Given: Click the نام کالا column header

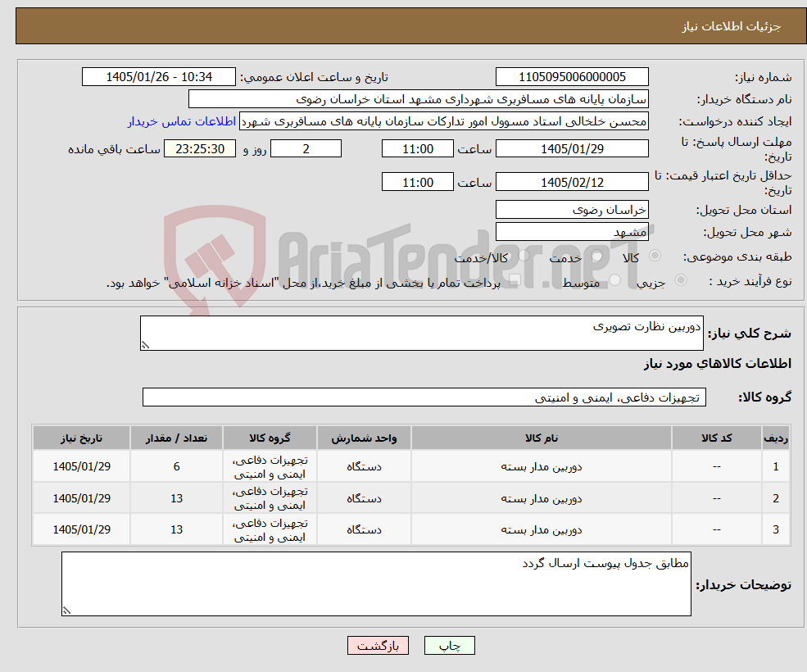Looking at the screenshot, I should pos(542,438).
